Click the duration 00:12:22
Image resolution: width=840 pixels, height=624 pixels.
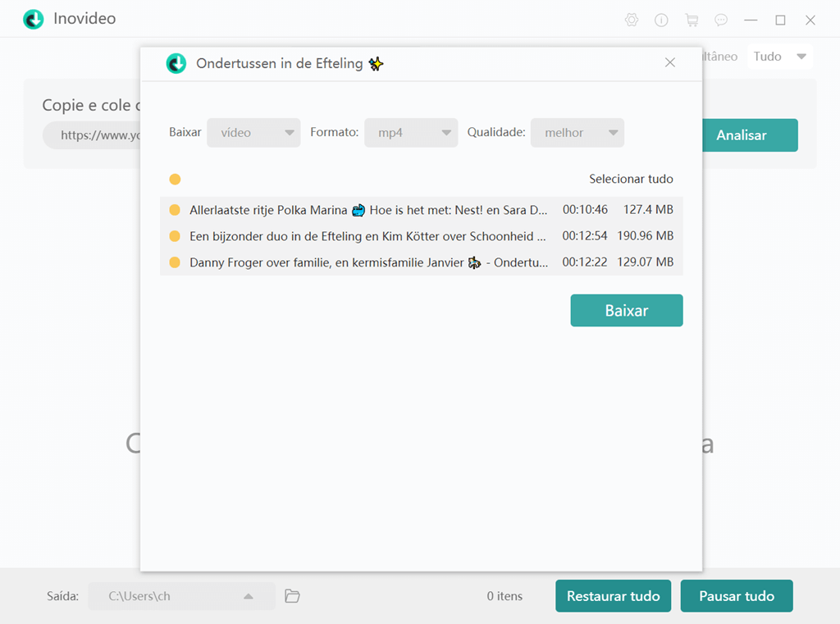585,262
